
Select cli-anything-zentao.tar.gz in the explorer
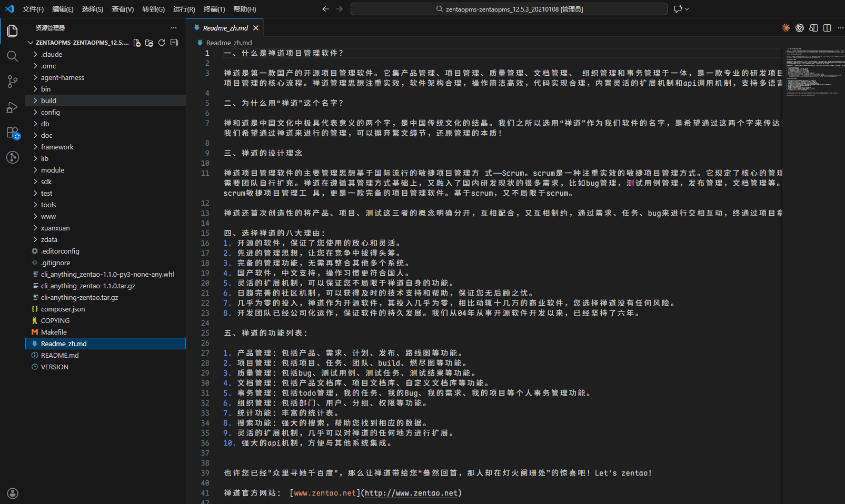(105, 297)
